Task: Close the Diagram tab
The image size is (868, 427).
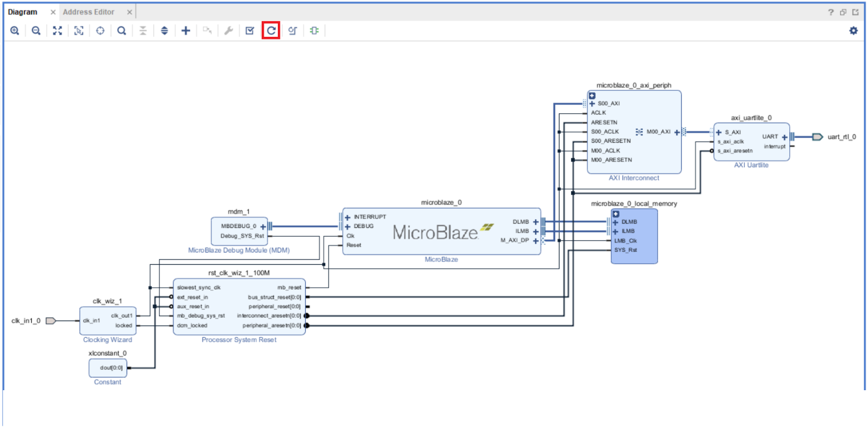Action: (53, 12)
